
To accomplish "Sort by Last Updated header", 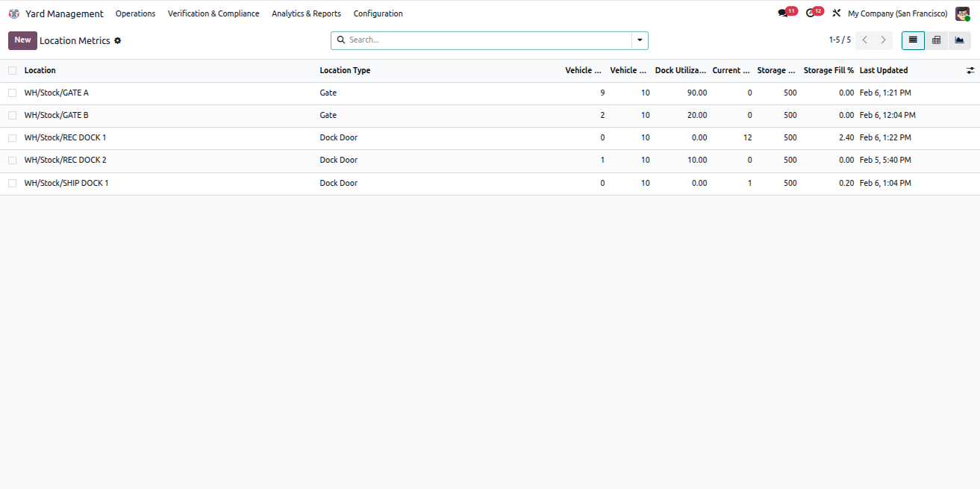I will (x=884, y=70).
